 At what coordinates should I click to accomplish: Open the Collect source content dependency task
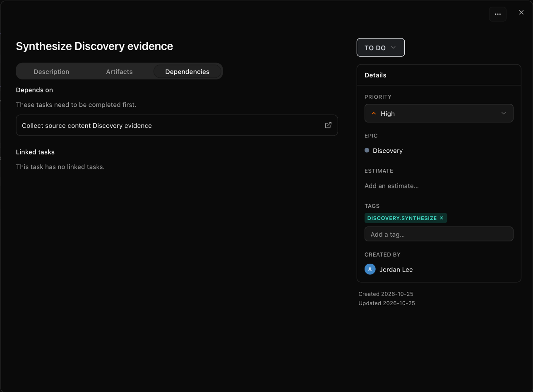click(177, 125)
